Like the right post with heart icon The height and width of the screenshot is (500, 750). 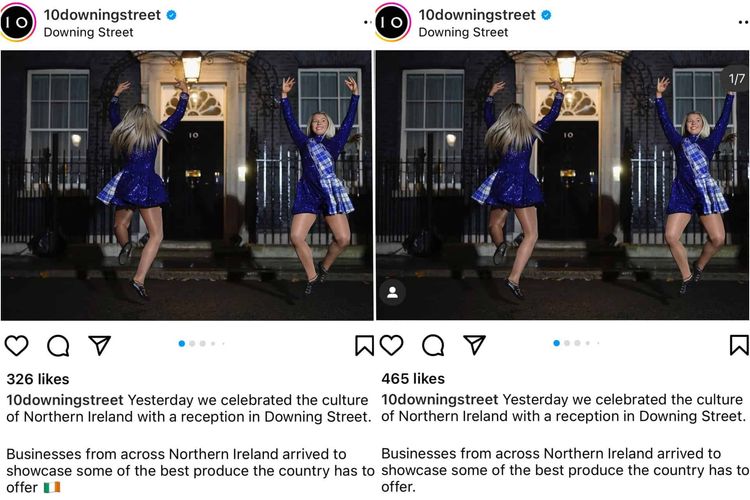click(x=392, y=345)
